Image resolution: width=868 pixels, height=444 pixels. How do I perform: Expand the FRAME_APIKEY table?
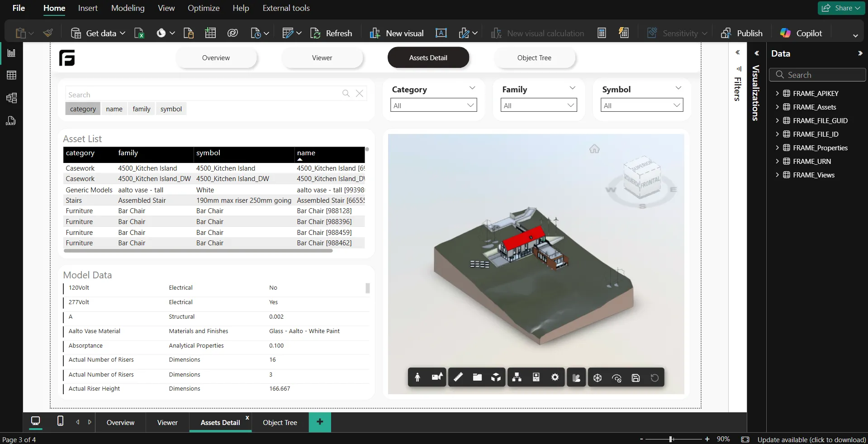[777, 93]
